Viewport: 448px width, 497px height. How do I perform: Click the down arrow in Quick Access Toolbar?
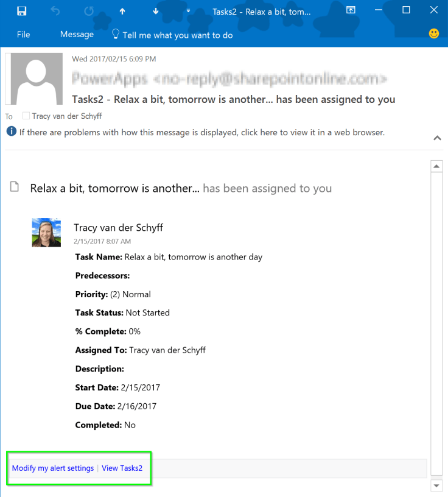pos(155,10)
